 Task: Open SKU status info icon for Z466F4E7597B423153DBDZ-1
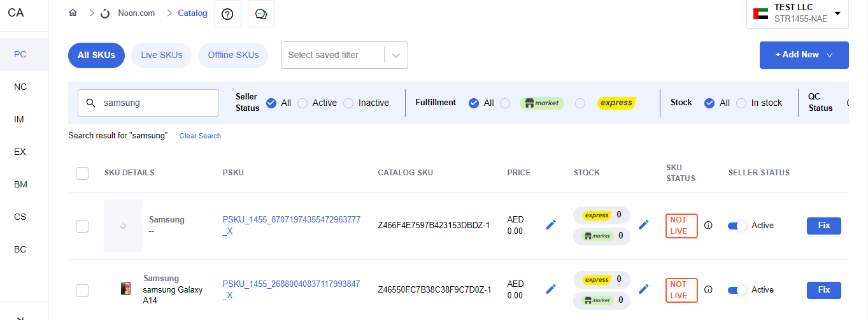(708, 225)
